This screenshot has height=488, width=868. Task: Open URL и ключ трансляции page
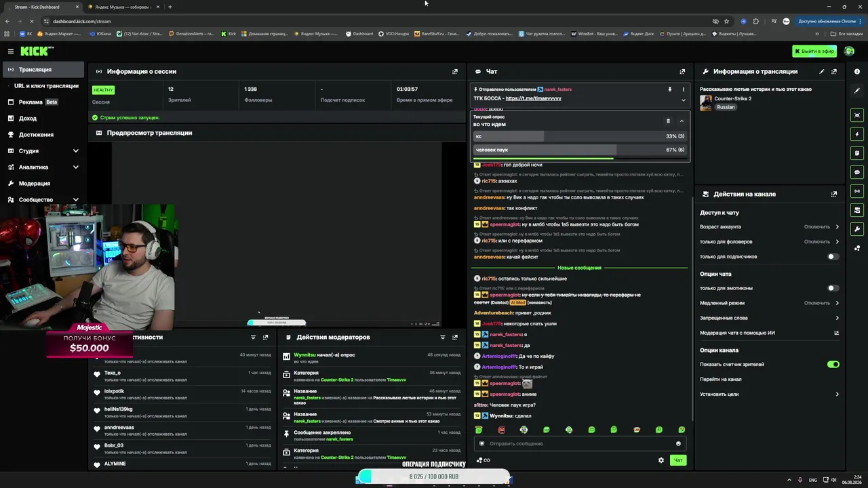(44, 86)
